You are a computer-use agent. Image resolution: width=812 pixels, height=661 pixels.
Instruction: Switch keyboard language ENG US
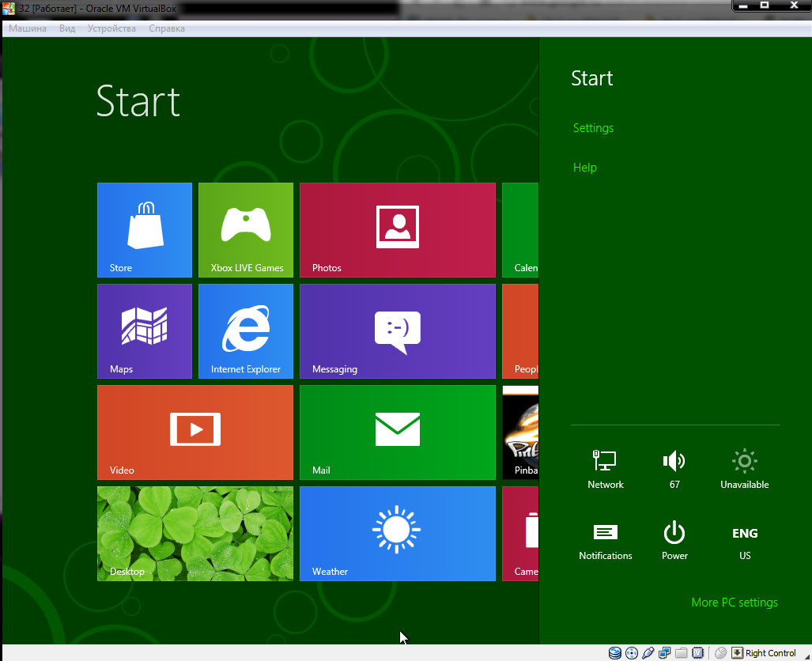[x=745, y=542]
